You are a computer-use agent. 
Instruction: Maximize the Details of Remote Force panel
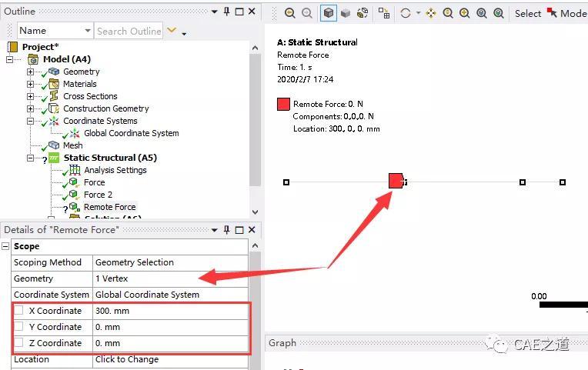tap(239, 230)
